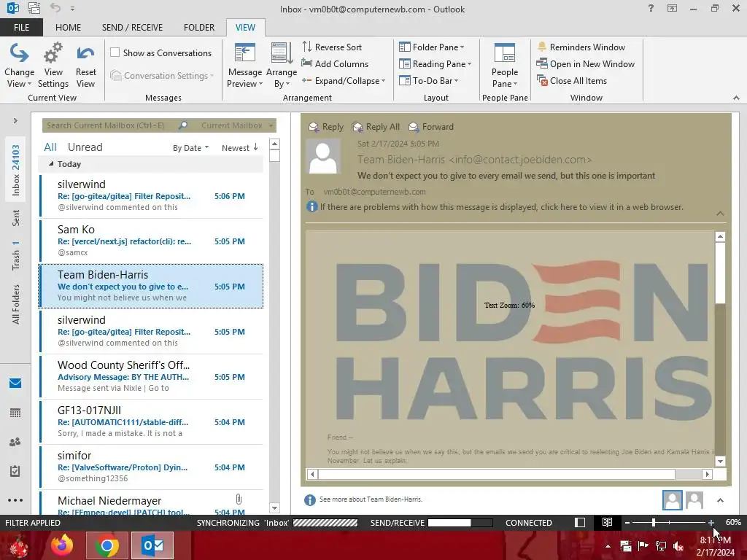Image resolution: width=747 pixels, height=560 pixels.
Task: Reply to the Biden-Harris email
Action: point(326,127)
